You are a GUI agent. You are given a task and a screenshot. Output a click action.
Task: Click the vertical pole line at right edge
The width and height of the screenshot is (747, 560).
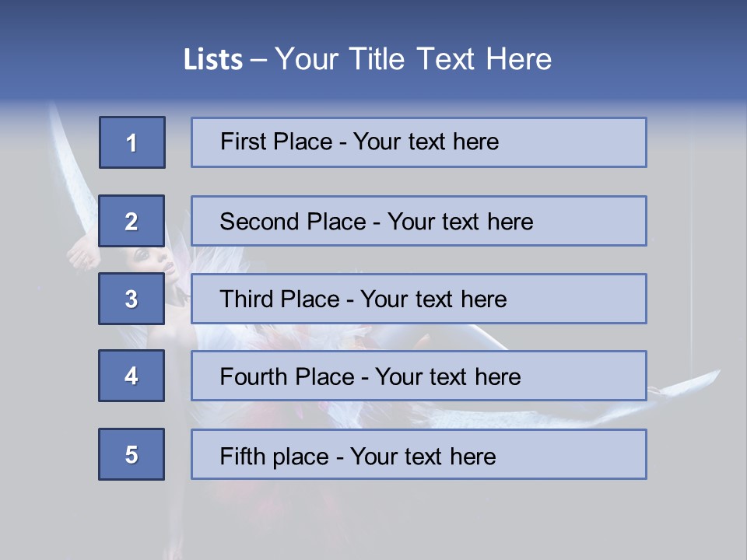pos(690,233)
